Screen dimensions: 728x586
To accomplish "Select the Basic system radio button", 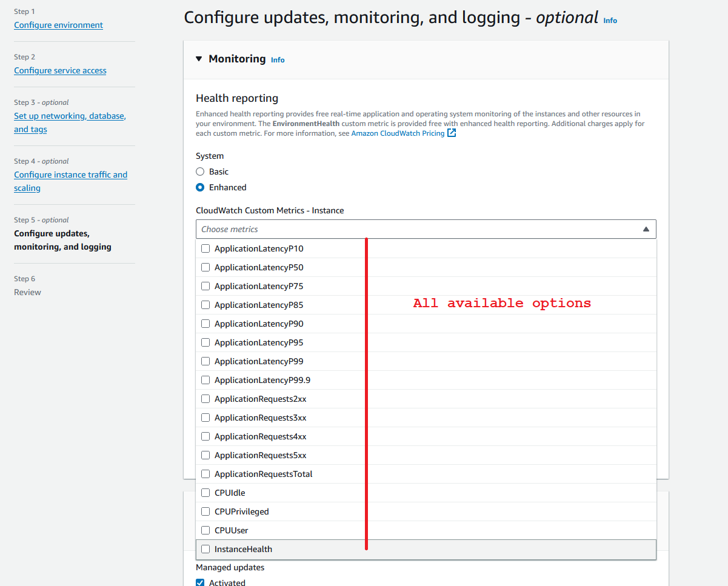I will click(200, 171).
